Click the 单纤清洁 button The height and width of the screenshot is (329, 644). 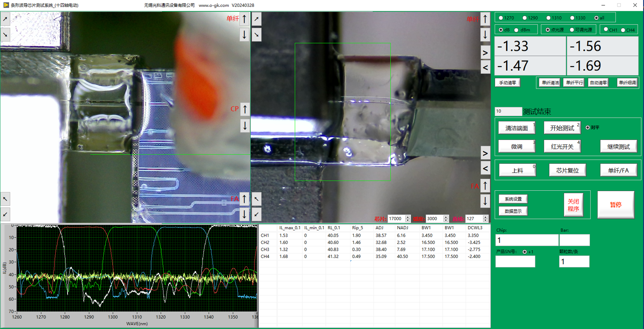coord(550,83)
